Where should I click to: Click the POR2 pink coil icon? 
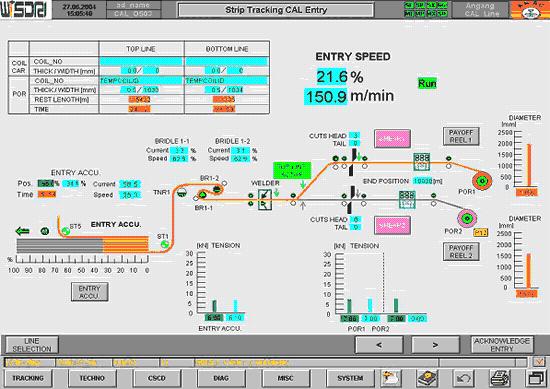click(x=467, y=218)
